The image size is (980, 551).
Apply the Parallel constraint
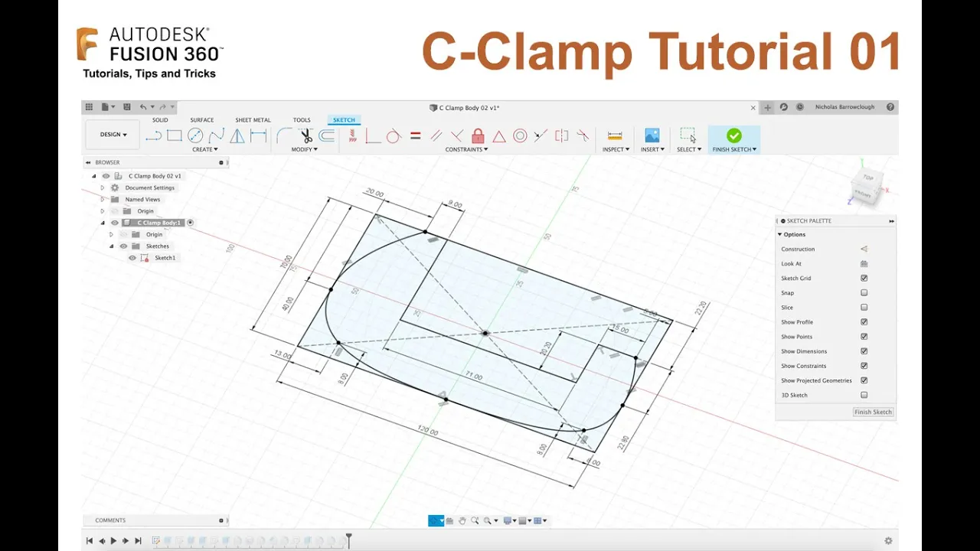coord(436,135)
